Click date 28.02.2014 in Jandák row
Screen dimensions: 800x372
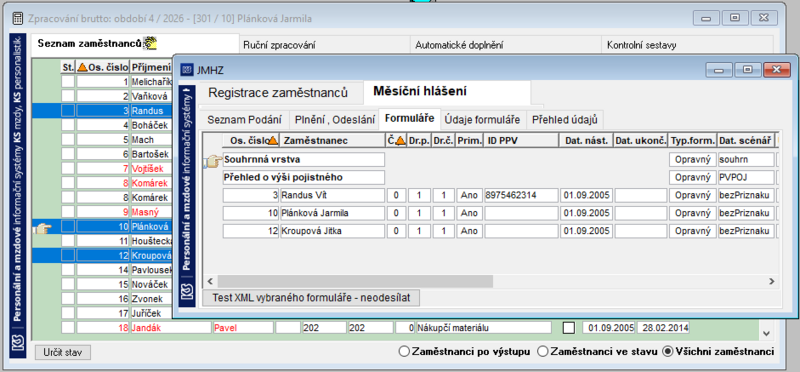(663, 328)
